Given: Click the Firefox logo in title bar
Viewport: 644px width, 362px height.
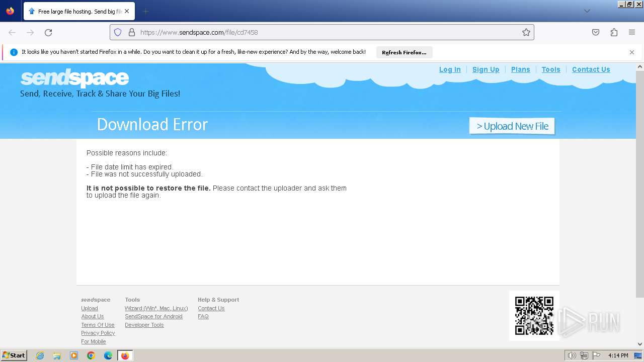Looking at the screenshot, I should click(10, 11).
